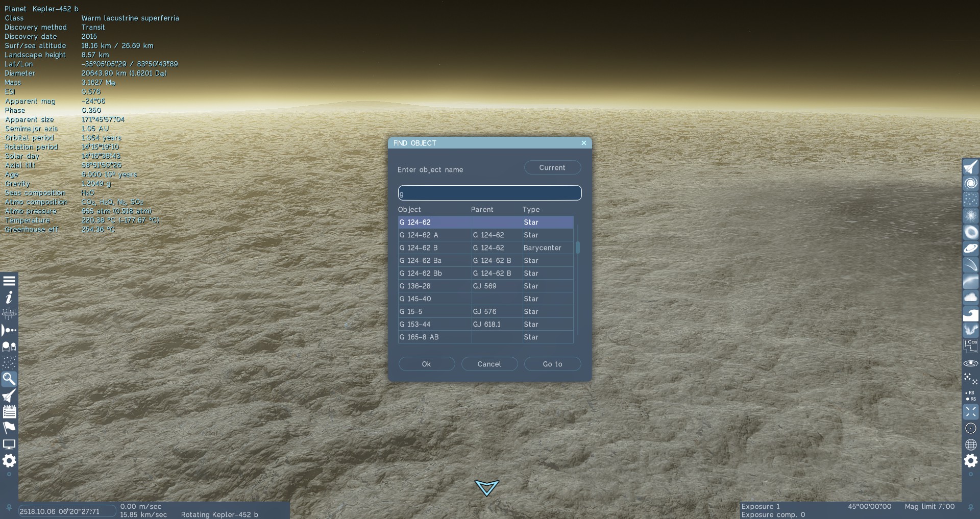Toggle clouds visibility icon
The height and width of the screenshot is (519, 980).
coord(970,298)
